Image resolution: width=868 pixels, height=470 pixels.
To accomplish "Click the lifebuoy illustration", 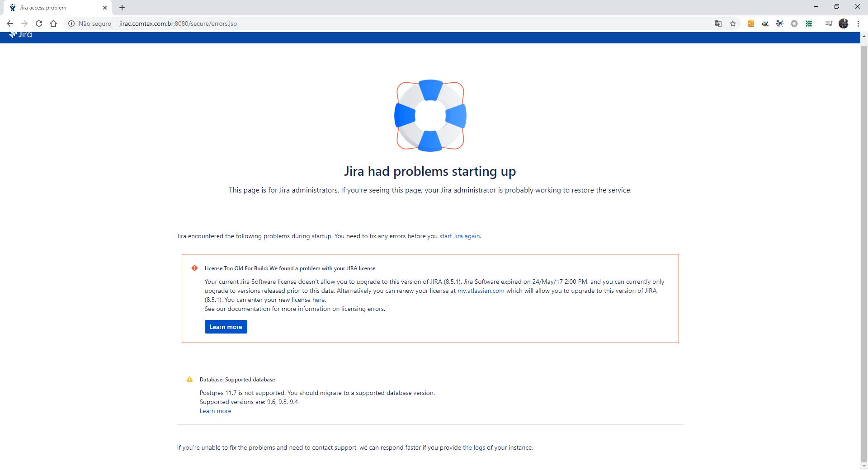I will (430, 116).
